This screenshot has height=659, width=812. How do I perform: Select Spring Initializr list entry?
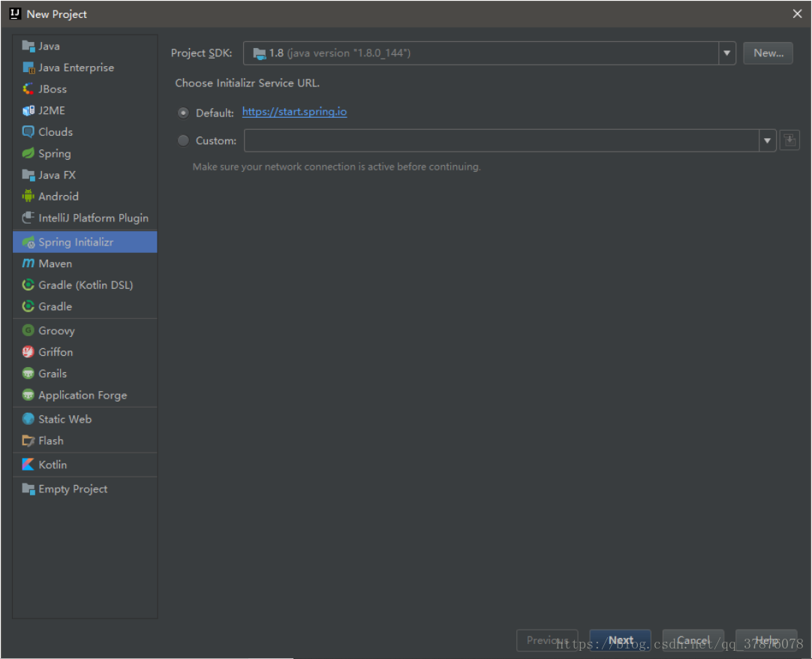pos(85,242)
